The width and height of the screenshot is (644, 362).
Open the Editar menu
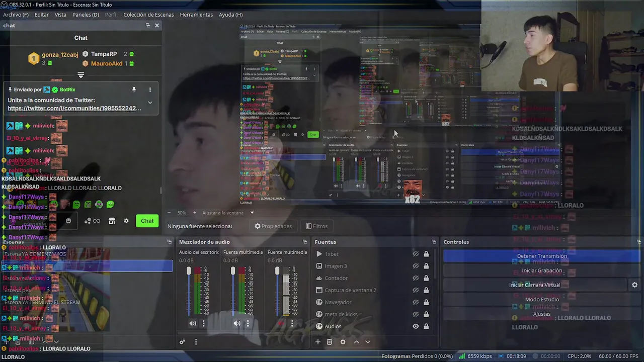point(41,15)
